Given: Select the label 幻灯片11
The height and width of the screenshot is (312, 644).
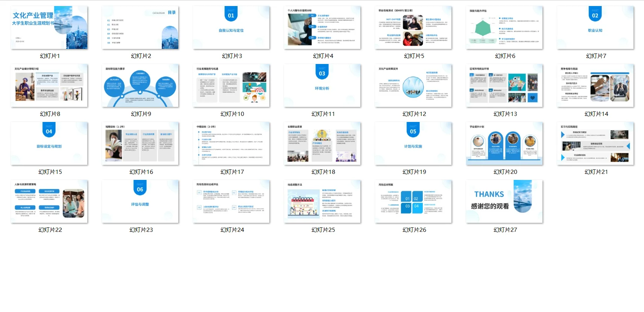Looking at the screenshot, I should [x=323, y=114].
